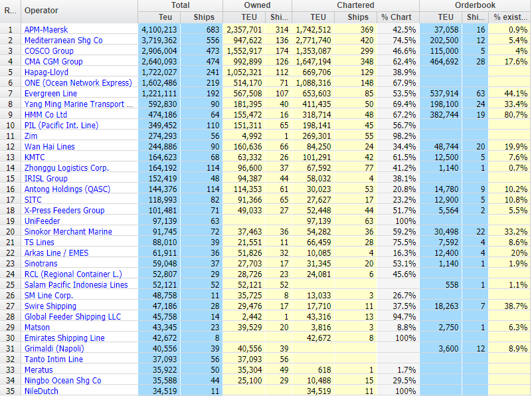
Task: Open the Evergreen Line link
Action: (50, 94)
